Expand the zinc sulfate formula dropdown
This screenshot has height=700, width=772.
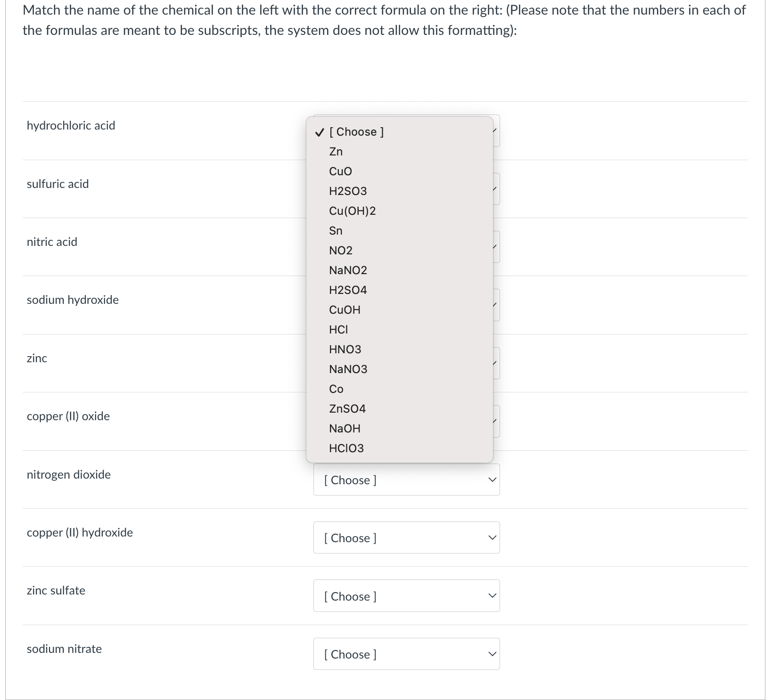[x=406, y=596]
